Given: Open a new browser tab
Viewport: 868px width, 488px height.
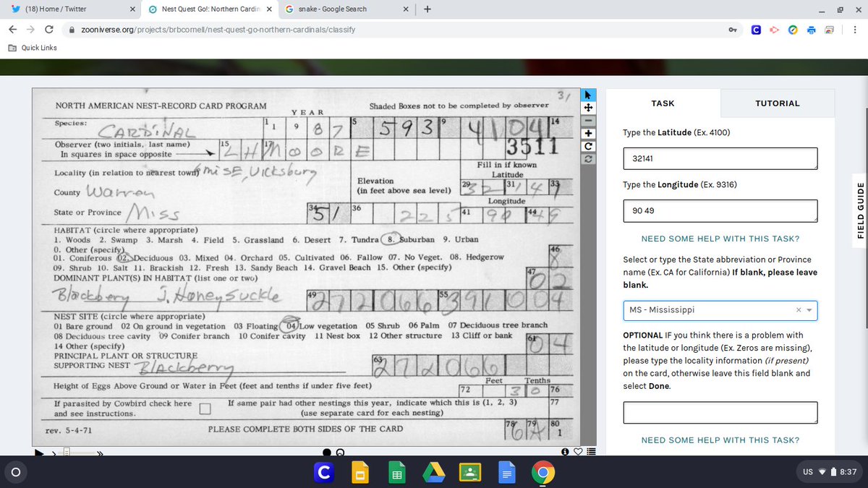Looking at the screenshot, I should (427, 9).
